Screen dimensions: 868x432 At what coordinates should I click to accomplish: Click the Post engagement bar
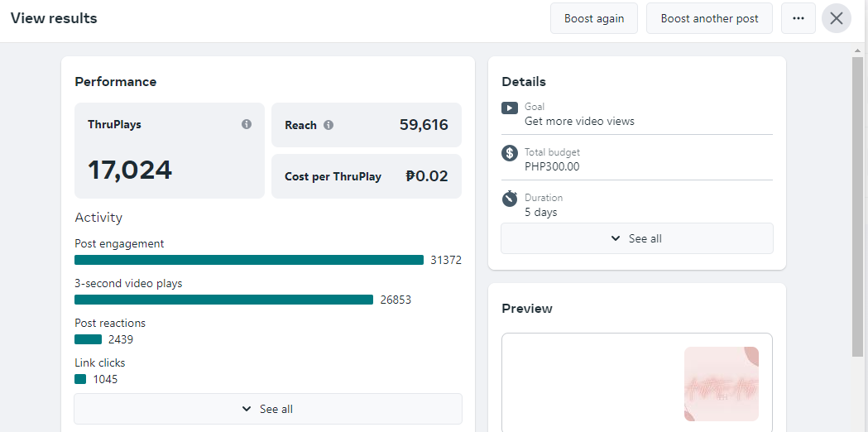pos(249,260)
